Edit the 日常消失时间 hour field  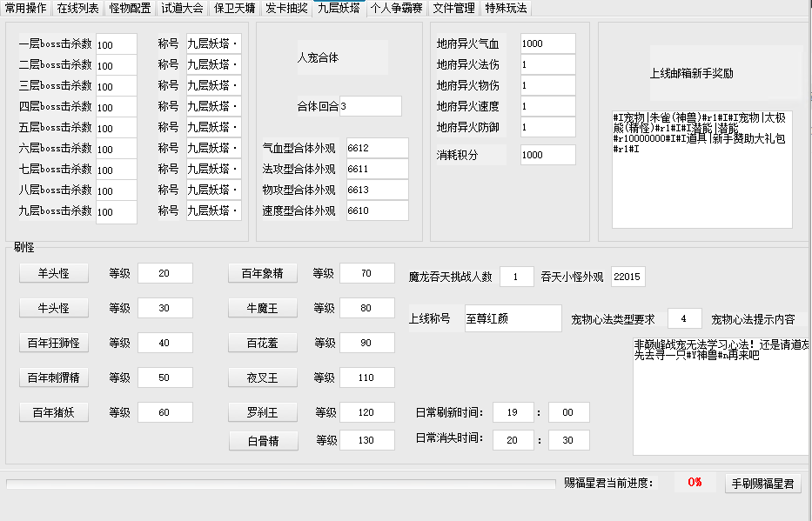point(513,440)
